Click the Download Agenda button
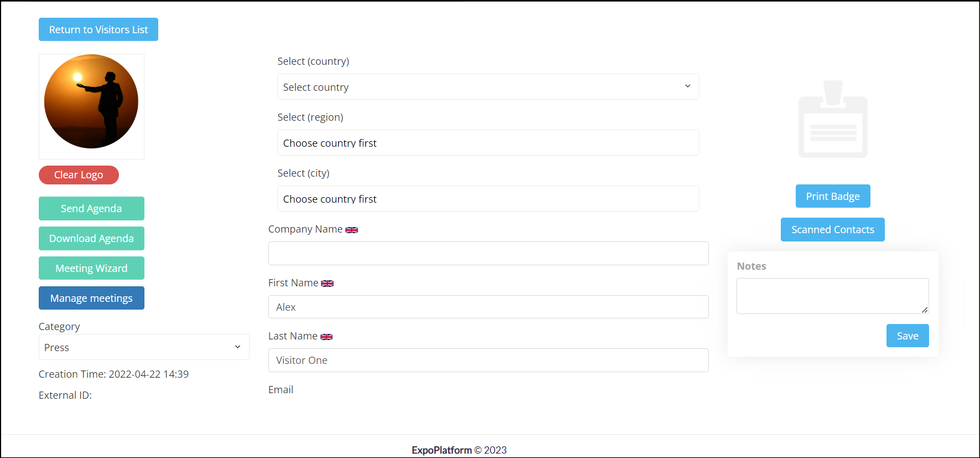The height and width of the screenshot is (458, 980). click(91, 238)
